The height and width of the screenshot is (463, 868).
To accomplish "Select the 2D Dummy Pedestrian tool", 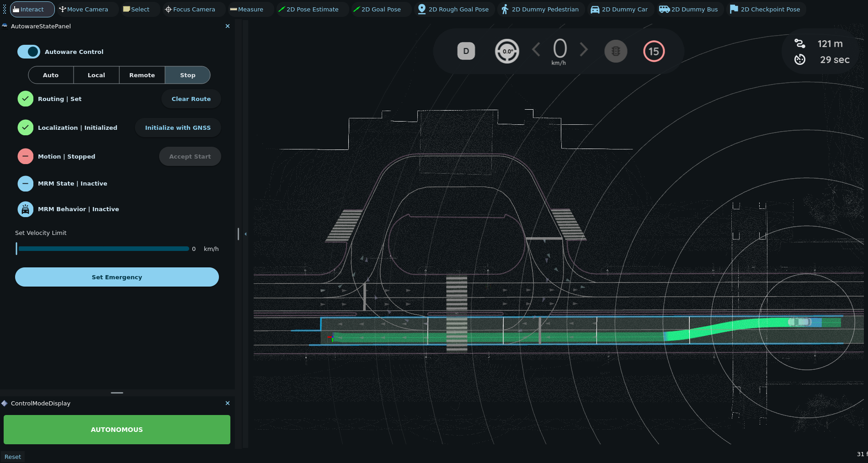I will [x=540, y=9].
